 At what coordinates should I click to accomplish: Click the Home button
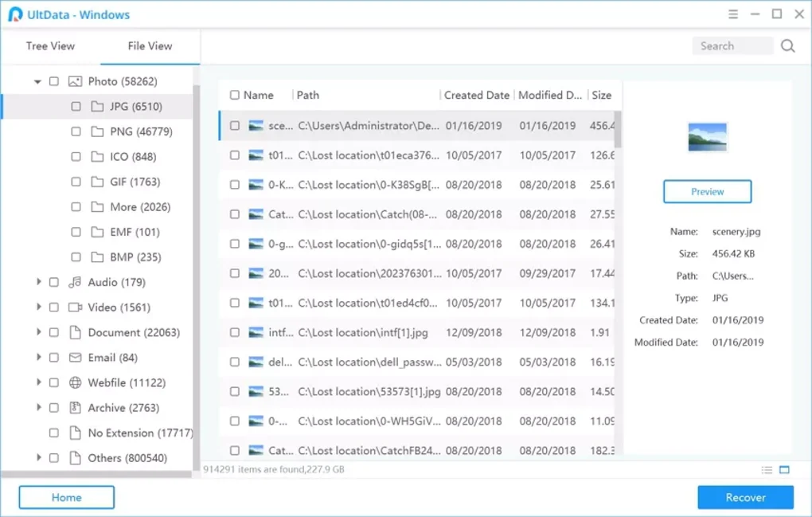click(x=66, y=497)
